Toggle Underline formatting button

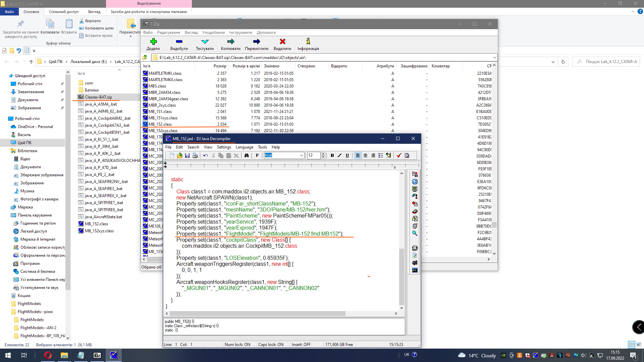pyautogui.click(x=347, y=156)
